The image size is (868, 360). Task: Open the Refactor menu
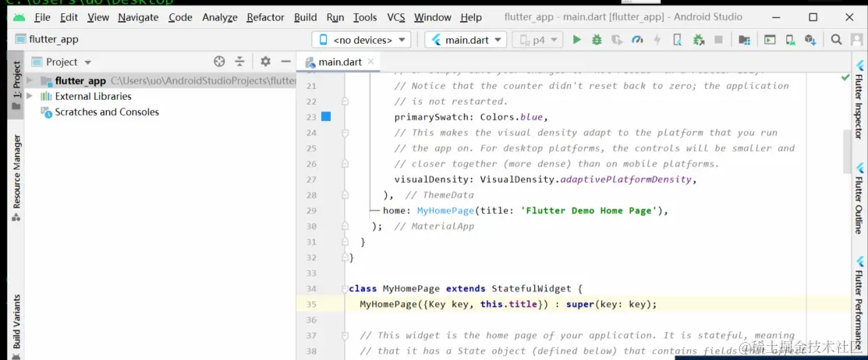click(x=266, y=17)
